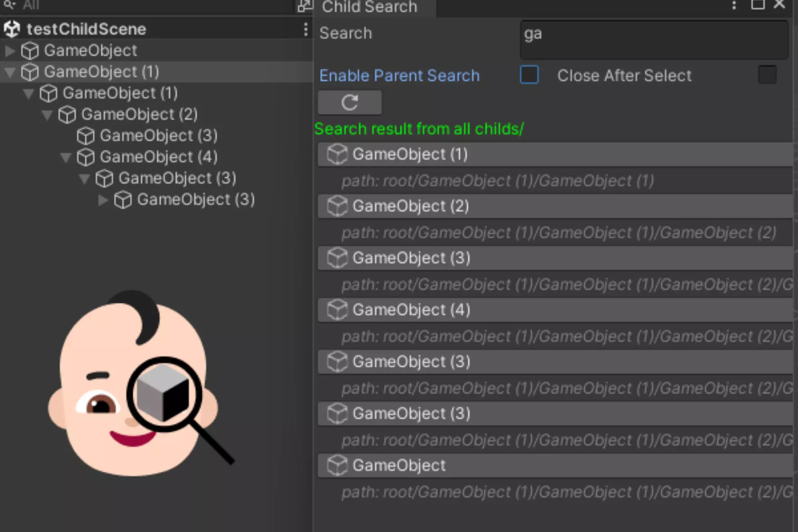Click the pop-out window icon above the hierarchy
The width and height of the screenshot is (798, 532).
pos(304,6)
